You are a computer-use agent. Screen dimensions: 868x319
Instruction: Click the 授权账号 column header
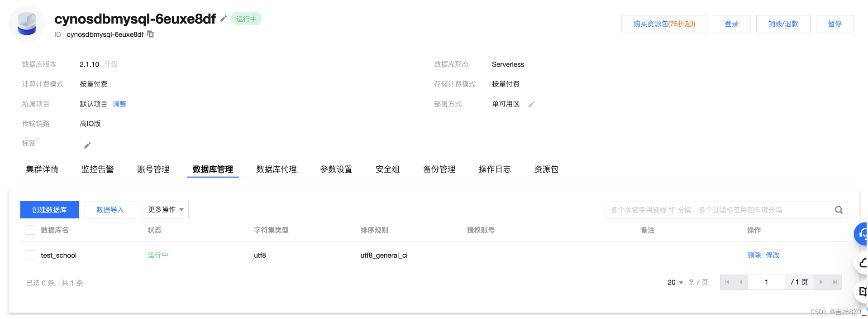pos(481,230)
